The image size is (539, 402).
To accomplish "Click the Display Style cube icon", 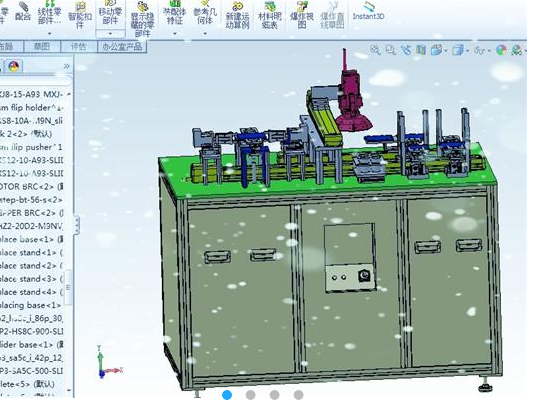I will click(x=458, y=50).
